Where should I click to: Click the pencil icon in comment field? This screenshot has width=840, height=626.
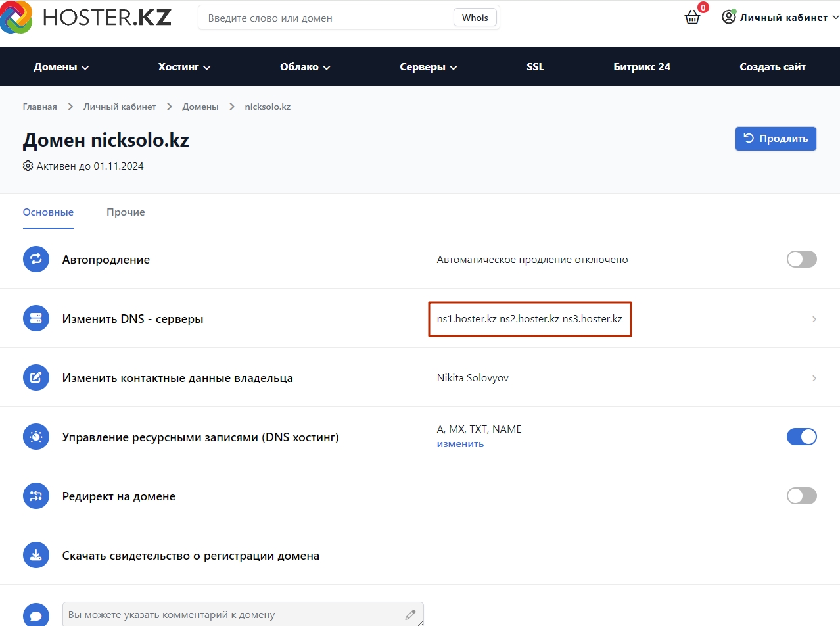click(x=411, y=615)
